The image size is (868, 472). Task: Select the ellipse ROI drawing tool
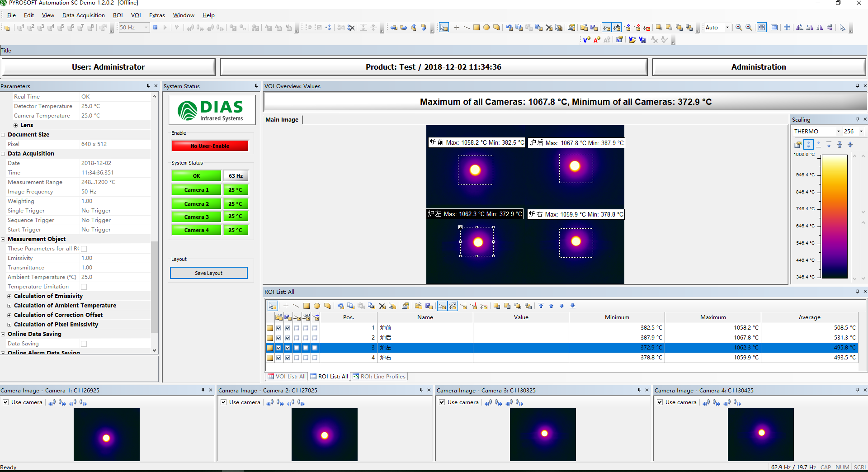click(x=486, y=28)
